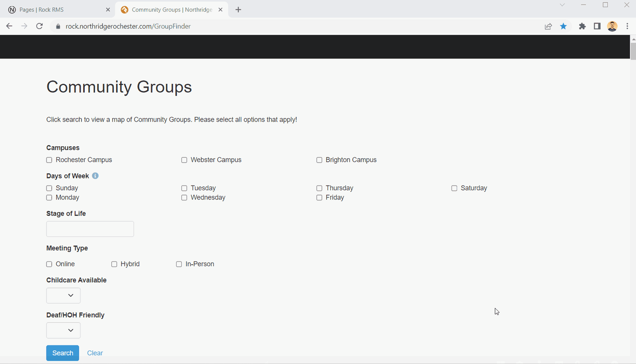The width and height of the screenshot is (636, 364).
Task: Tick the Wednesday checkbox
Action: coord(184,198)
